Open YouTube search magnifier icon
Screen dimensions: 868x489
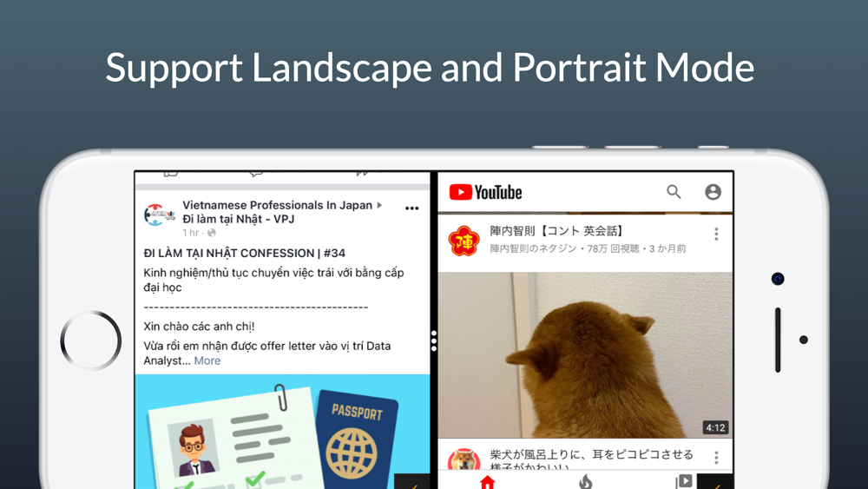(x=674, y=192)
